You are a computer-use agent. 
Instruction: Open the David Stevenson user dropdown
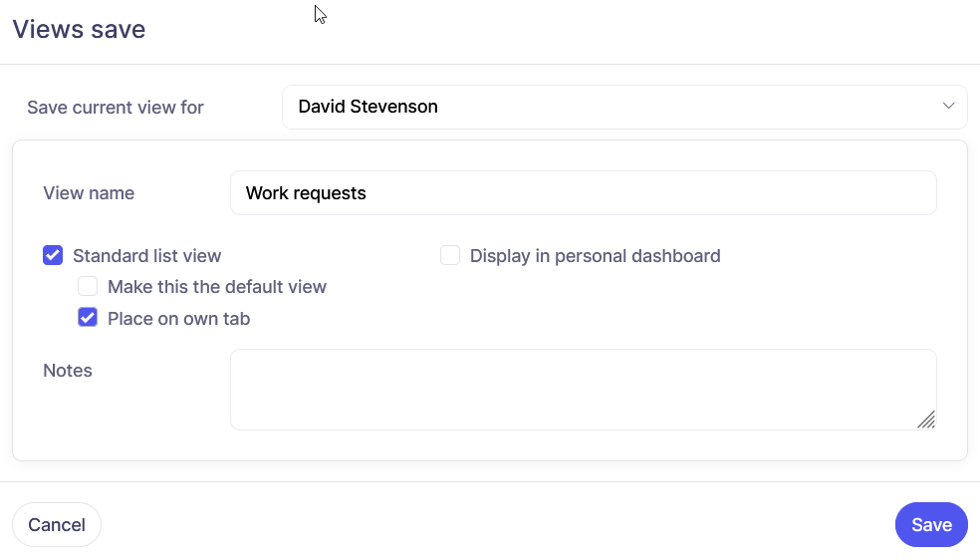(623, 107)
